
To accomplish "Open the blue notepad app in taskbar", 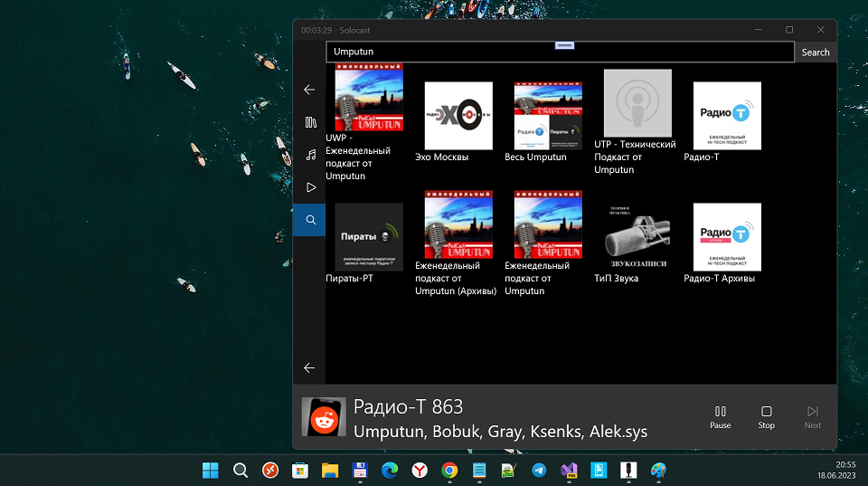I will (x=479, y=471).
